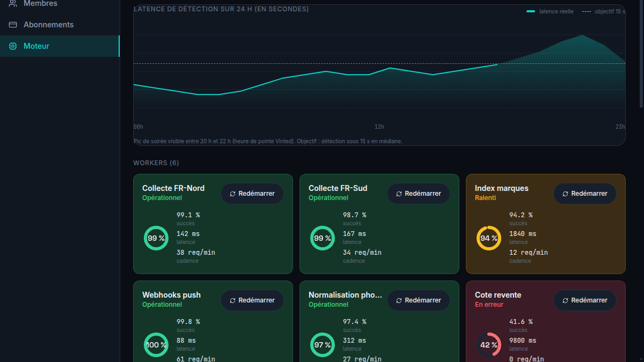Image resolution: width=644 pixels, height=362 pixels.
Task: Restart the Cote revente worker
Action: 585,300
